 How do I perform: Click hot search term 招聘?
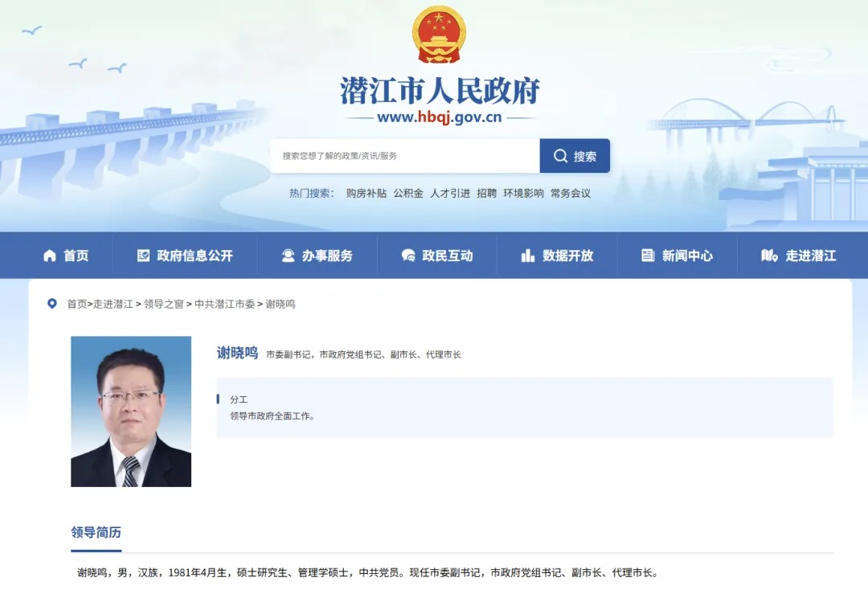486,193
